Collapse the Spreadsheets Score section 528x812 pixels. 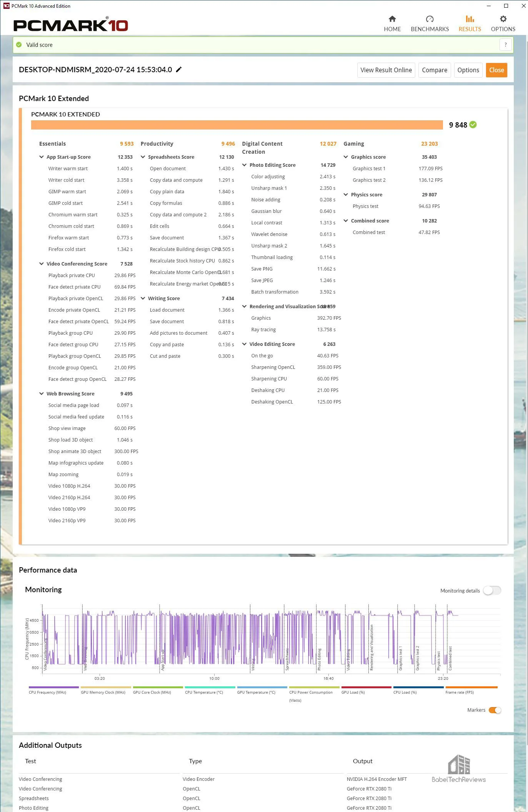143,157
